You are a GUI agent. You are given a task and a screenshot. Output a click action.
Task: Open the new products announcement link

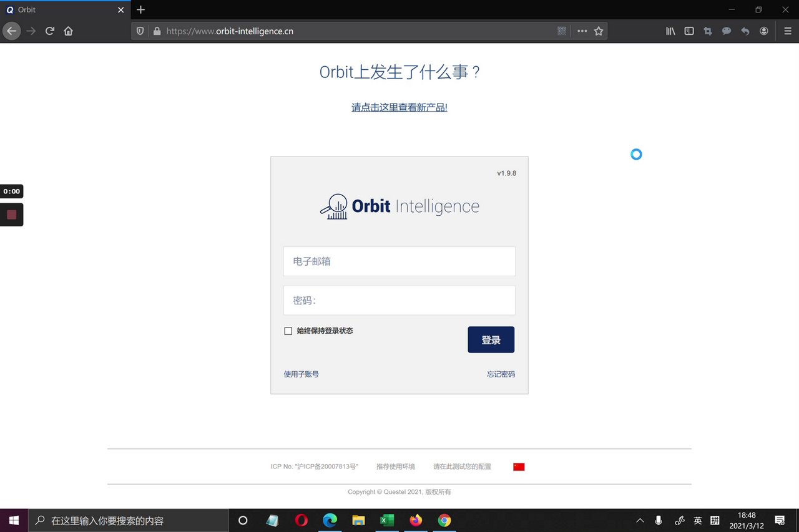[399, 107]
